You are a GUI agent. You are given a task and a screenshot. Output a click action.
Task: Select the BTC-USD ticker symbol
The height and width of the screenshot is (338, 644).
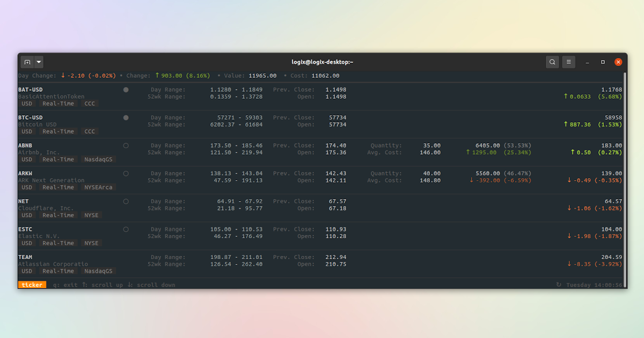pyautogui.click(x=31, y=117)
